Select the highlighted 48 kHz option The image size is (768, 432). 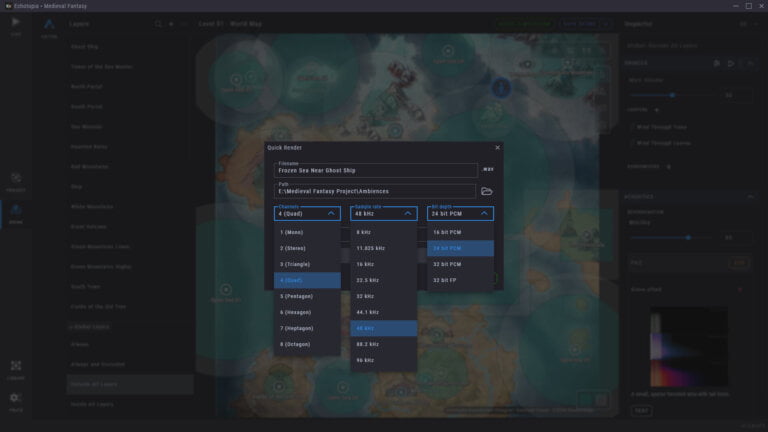pyautogui.click(x=384, y=328)
